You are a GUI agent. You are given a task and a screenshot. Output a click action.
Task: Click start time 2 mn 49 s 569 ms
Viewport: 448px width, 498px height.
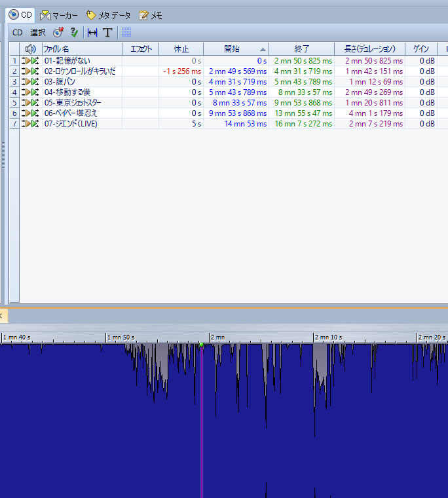click(x=238, y=71)
